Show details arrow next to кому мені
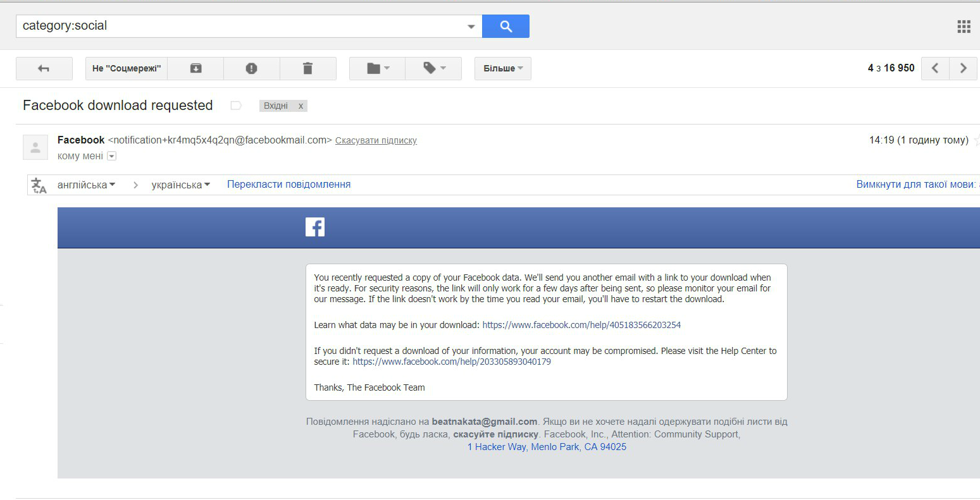980x500 pixels. (x=112, y=156)
